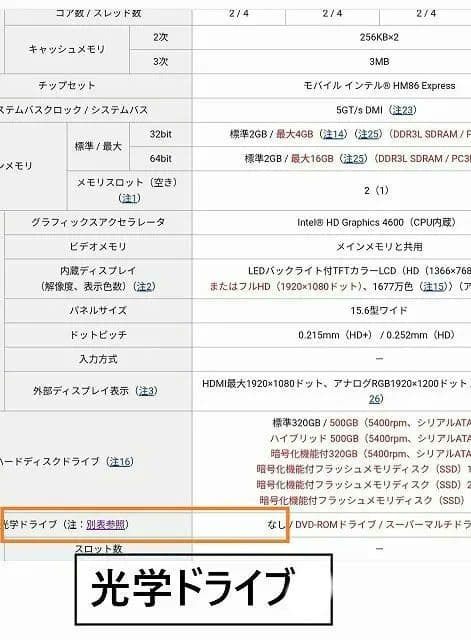Viewport: 471px width, 640px height.
Task: Click the large 光学ドライブ caption box
Action: [x=203, y=589]
